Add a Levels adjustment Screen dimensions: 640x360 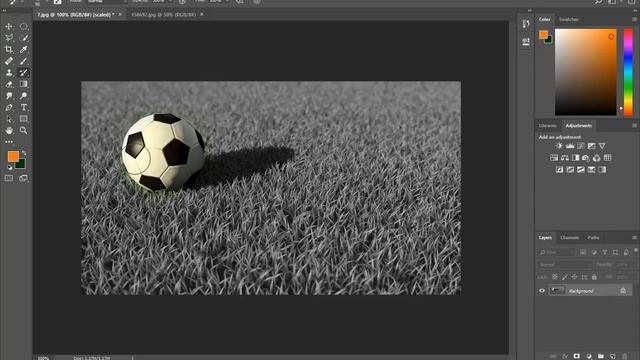(x=570, y=146)
